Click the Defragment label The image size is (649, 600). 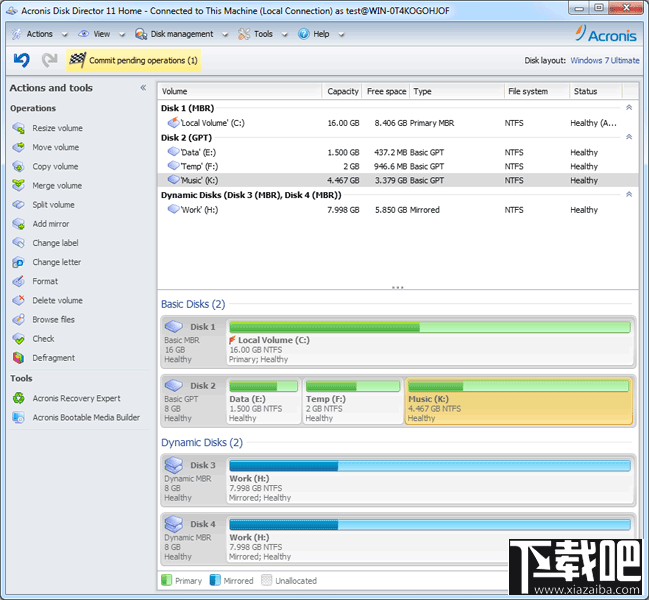pyautogui.click(x=54, y=358)
